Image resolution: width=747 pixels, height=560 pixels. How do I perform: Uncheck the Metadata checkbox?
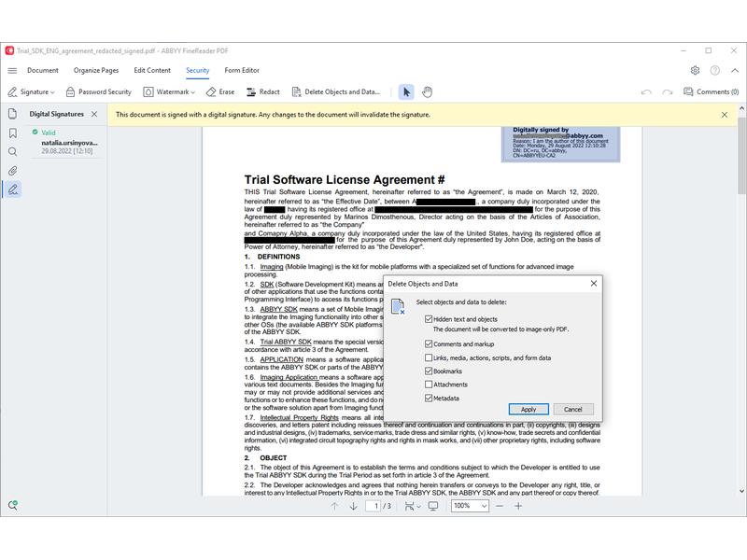(x=429, y=399)
